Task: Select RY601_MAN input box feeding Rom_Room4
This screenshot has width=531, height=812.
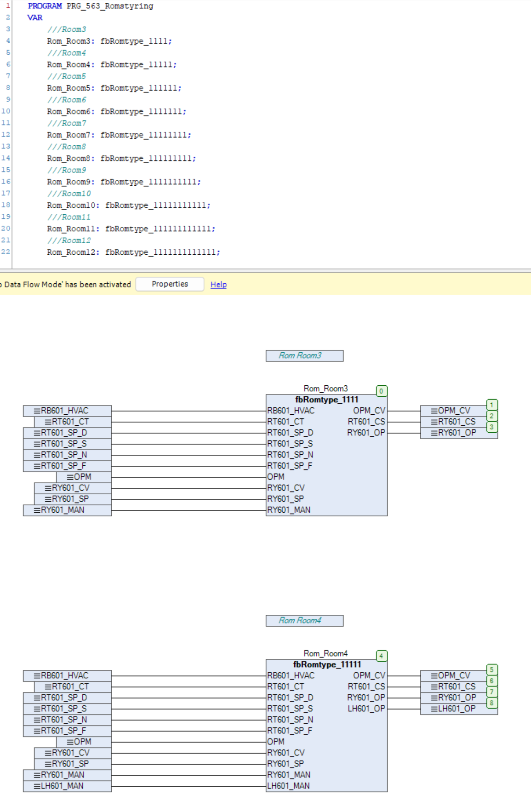Action: tap(67, 775)
